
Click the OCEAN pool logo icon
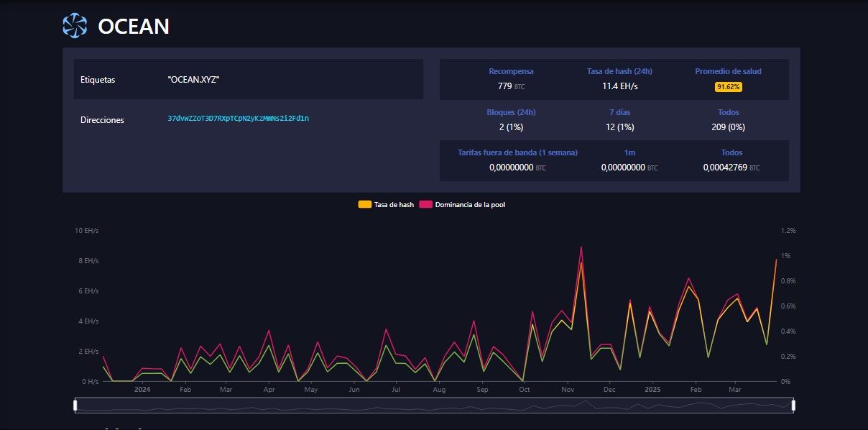[x=75, y=26]
